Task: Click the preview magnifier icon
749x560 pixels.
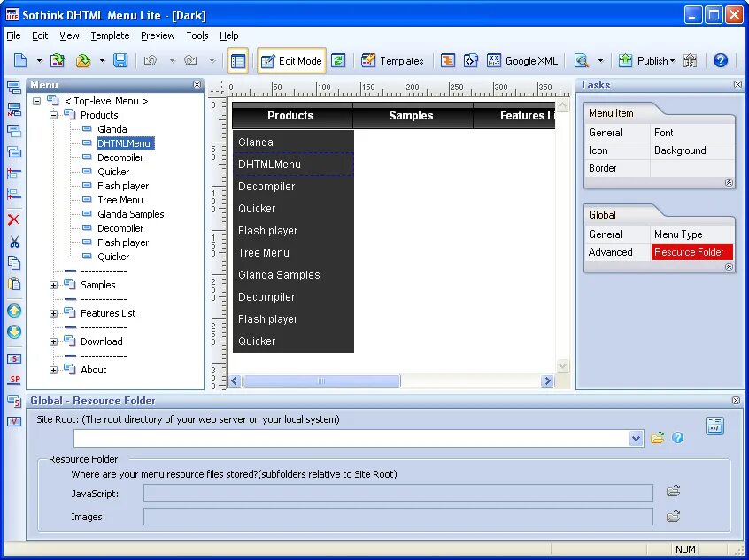Action: click(582, 61)
